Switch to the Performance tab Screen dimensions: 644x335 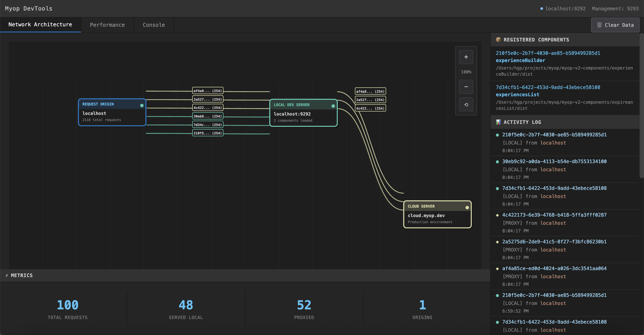107,25
